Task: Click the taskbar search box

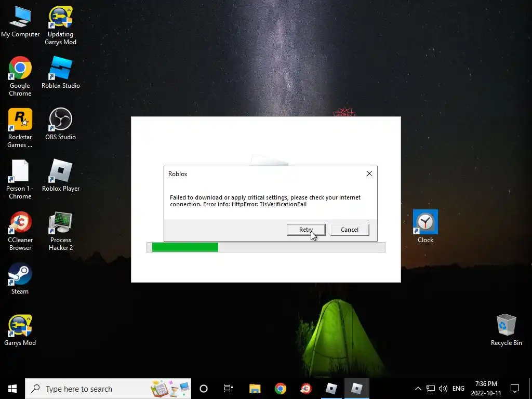Action: click(108, 389)
